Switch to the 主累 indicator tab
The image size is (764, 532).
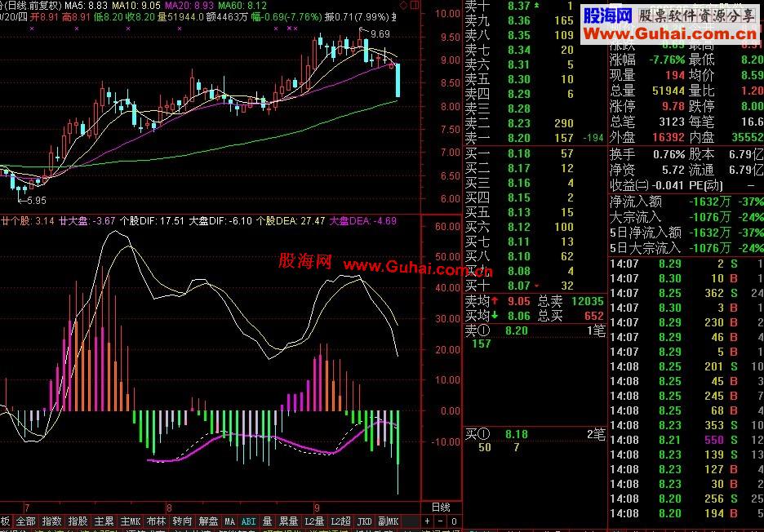[x=104, y=521]
